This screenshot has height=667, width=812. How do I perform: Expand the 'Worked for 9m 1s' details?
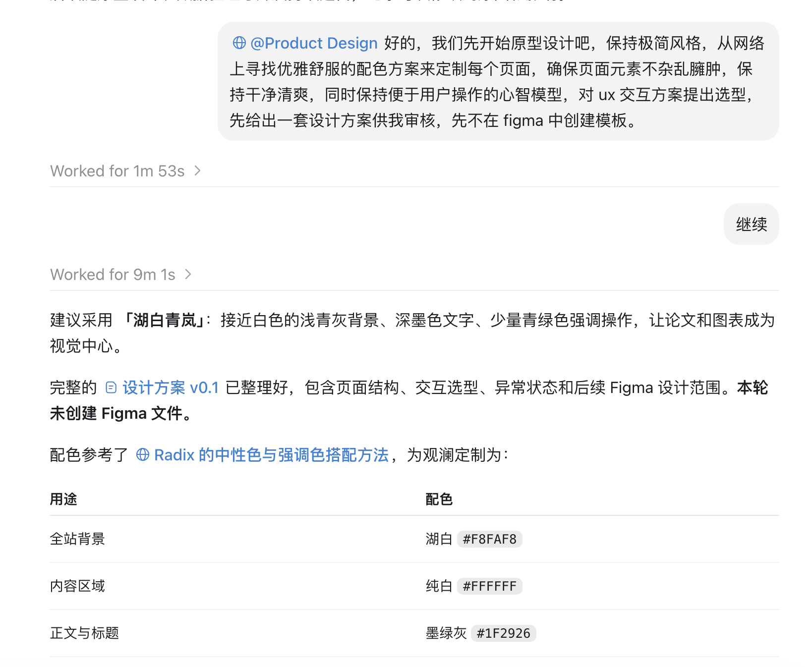point(120,275)
